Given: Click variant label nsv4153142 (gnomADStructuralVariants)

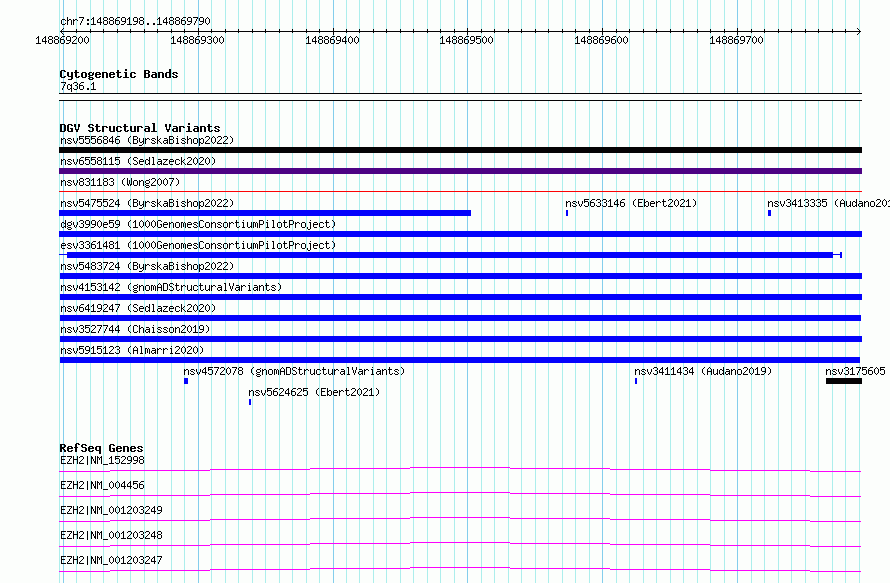Looking at the screenshot, I should tap(171, 287).
